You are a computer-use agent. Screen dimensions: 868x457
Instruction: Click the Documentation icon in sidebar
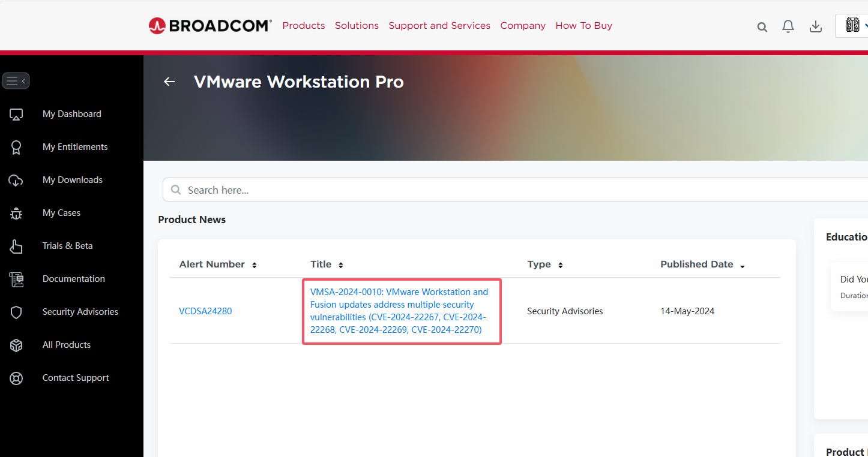click(16, 279)
